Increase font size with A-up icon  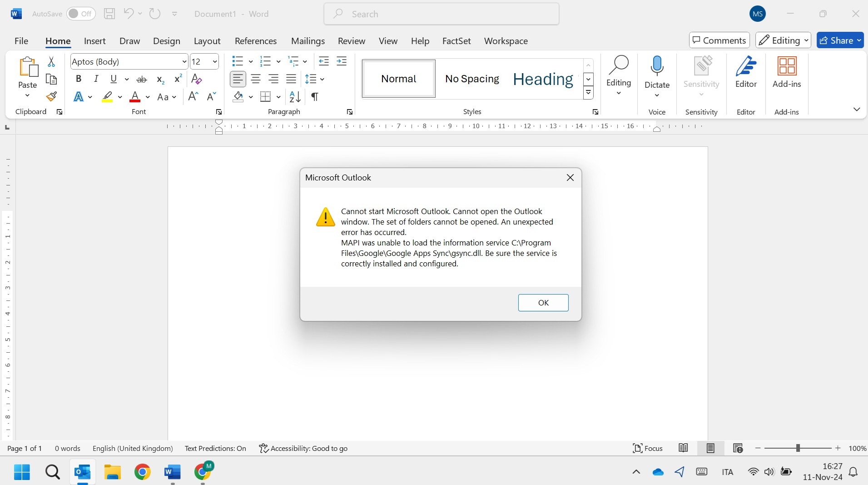point(193,96)
